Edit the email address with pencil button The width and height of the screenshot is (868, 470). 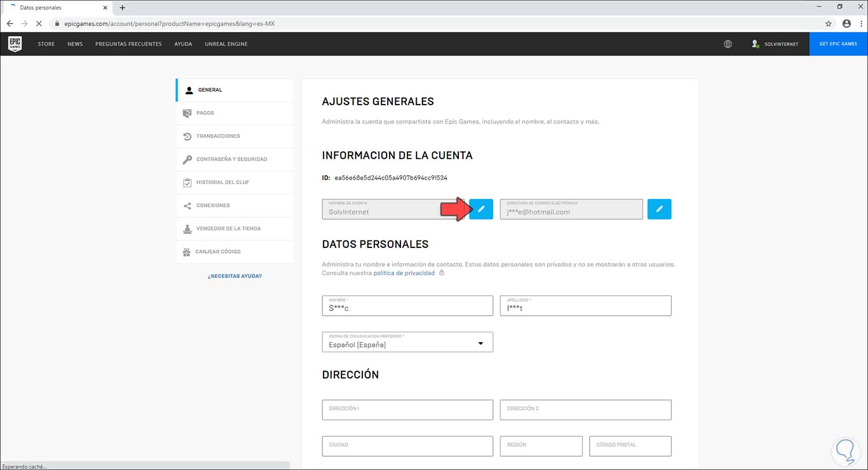[659, 209]
